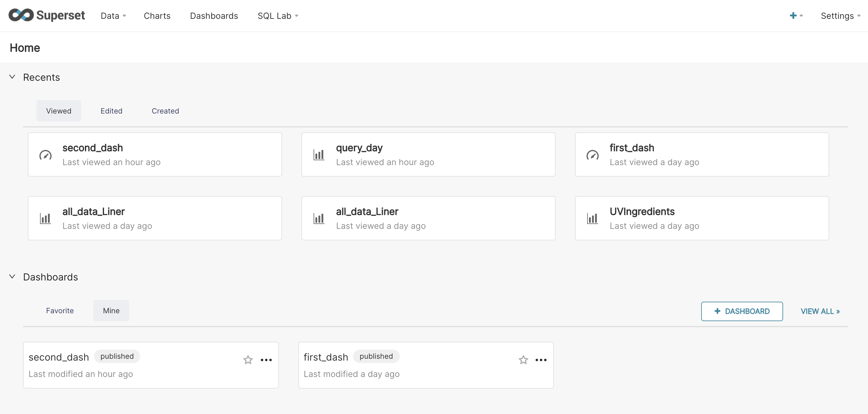Open second_dash card's three-dot menu

(x=266, y=360)
